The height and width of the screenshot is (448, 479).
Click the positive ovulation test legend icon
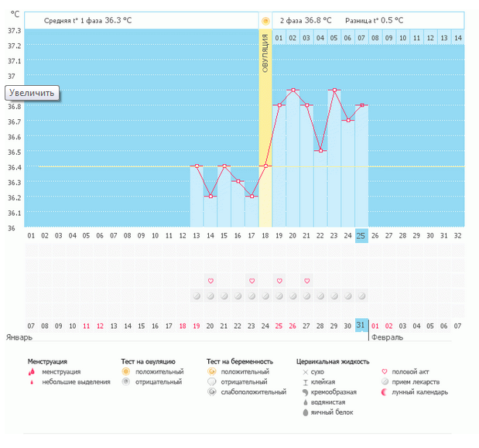point(125,371)
